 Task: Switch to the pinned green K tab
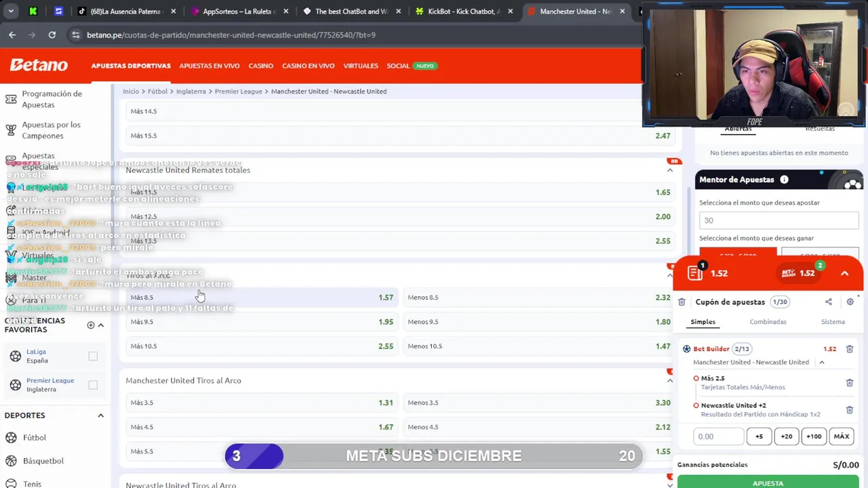(x=33, y=11)
